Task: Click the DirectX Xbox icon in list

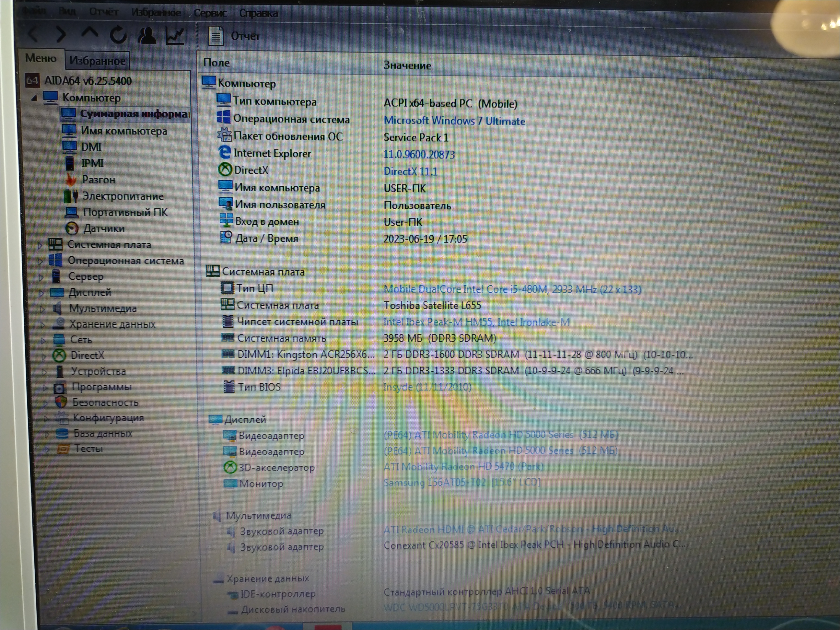Action: (x=225, y=169)
